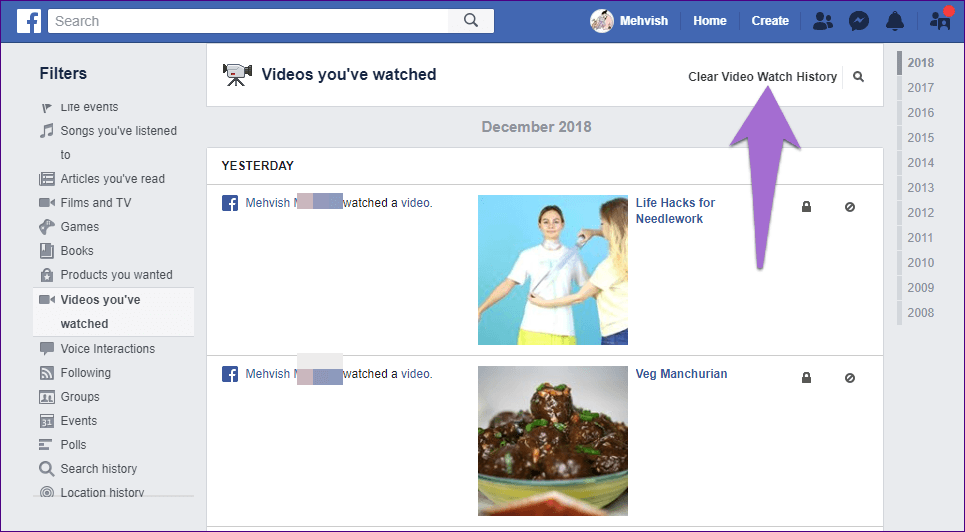Click the 'video' link in Life Hacks entry
This screenshot has height=532, width=965.
coord(415,203)
